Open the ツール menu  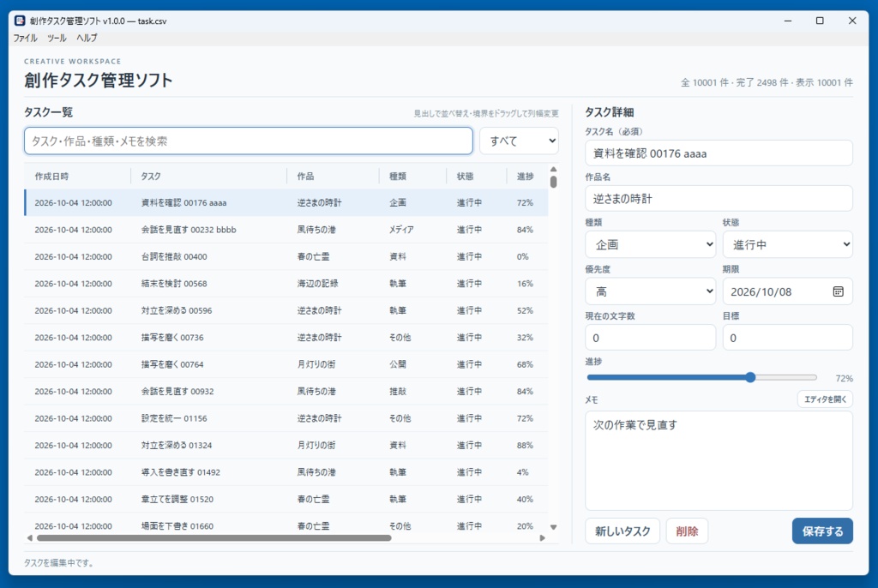(57, 38)
